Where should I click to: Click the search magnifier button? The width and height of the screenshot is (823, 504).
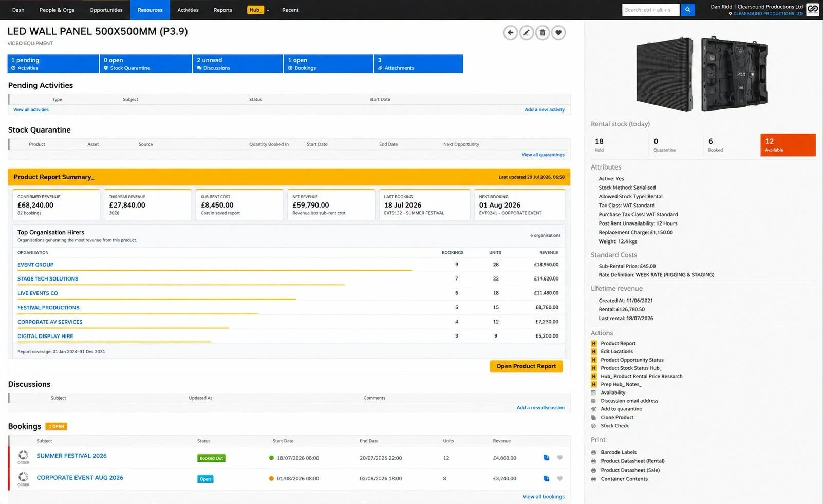(x=687, y=10)
